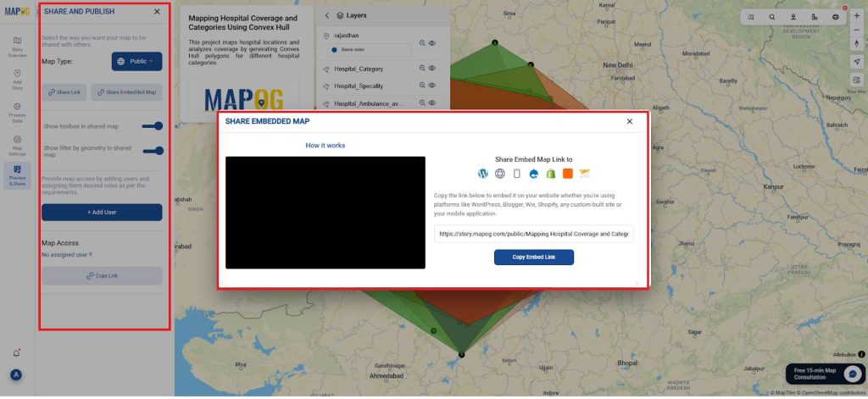Screen dimensions: 868x399
Task: Zoom to the Hospital_Category layer
Action: 422,69
